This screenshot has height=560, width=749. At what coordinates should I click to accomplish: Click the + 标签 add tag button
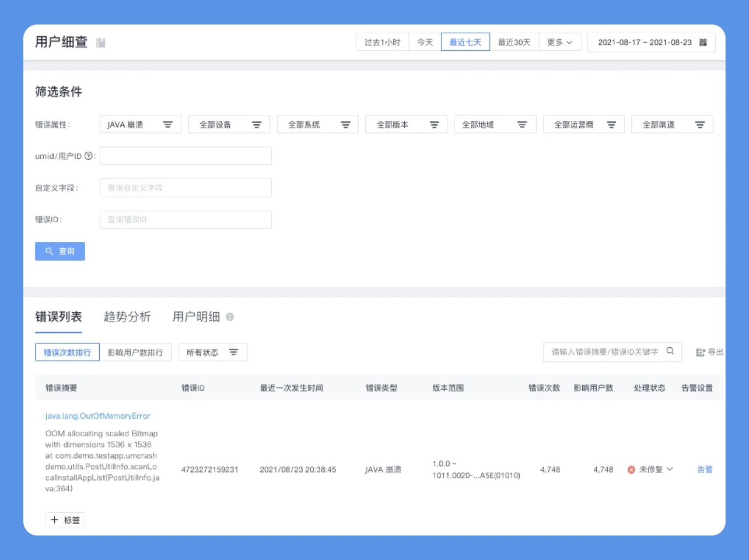tap(65, 520)
